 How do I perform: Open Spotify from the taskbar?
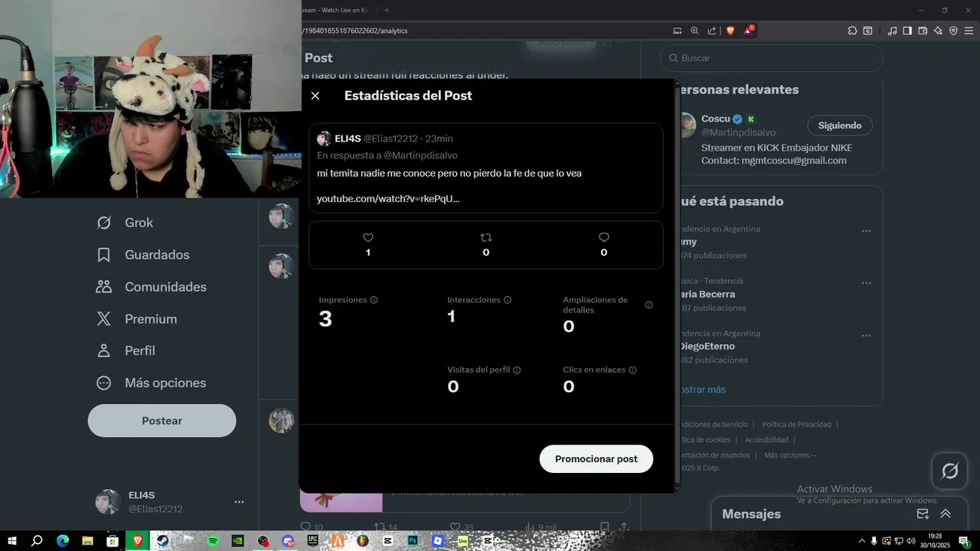point(213,541)
